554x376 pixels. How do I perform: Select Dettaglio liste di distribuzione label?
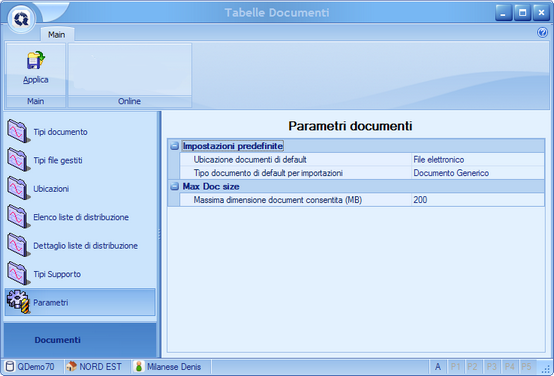[86, 246]
